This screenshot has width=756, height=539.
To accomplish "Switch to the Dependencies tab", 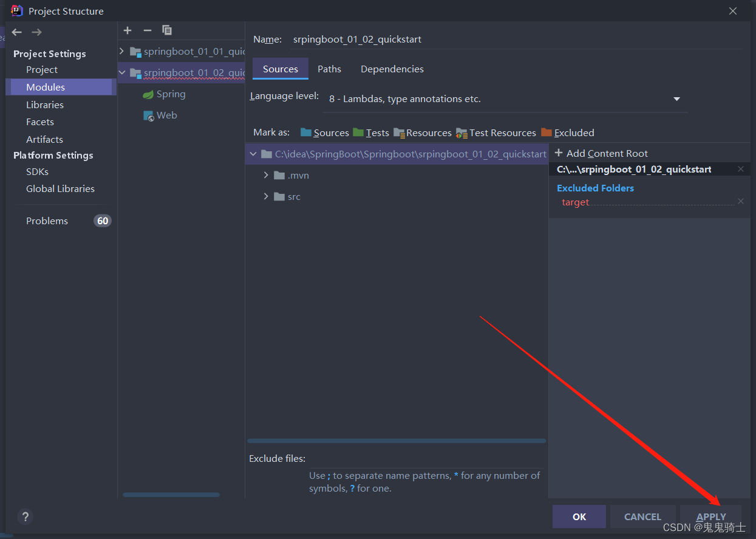I will pos(392,69).
